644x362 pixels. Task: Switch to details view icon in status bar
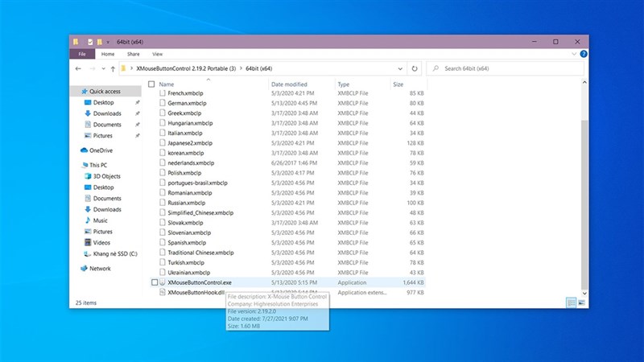coord(571,302)
